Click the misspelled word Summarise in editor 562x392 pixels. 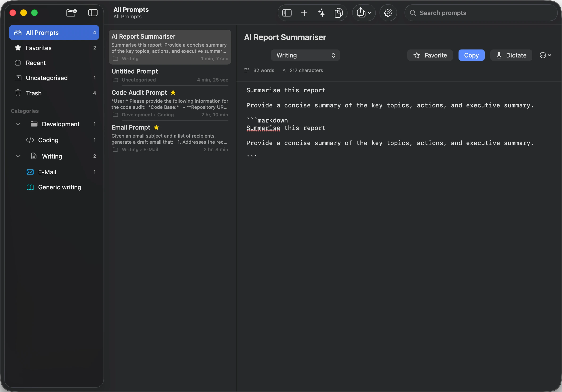[263, 128]
